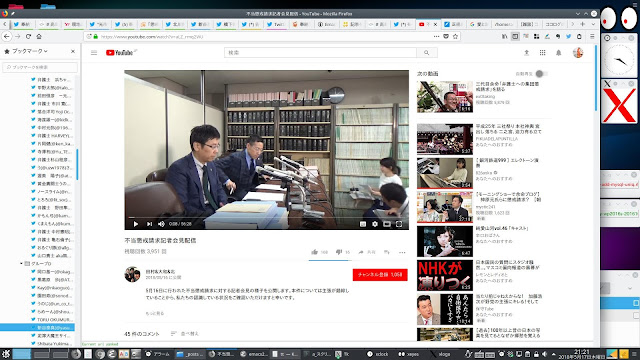This screenshot has height=360, width=640.
Task: Save page to Pocket icon
Action: click(446, 36)
